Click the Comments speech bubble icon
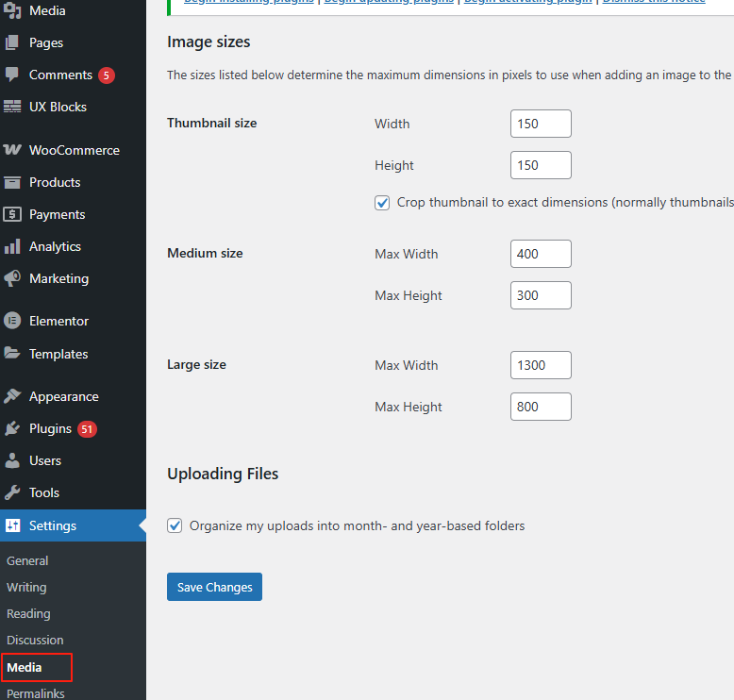Screen dimensions: 734x700 coord(12,75)
